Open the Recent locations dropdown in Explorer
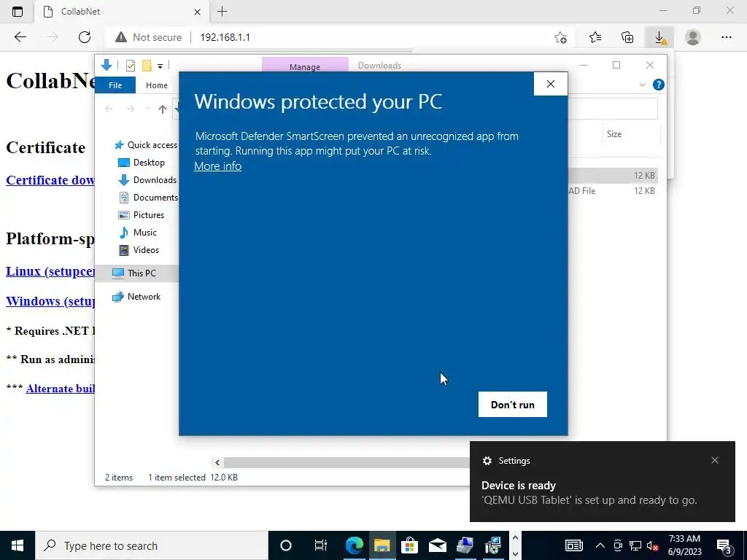The height and width of the screenshot is (560, 747). coord(147,109)
